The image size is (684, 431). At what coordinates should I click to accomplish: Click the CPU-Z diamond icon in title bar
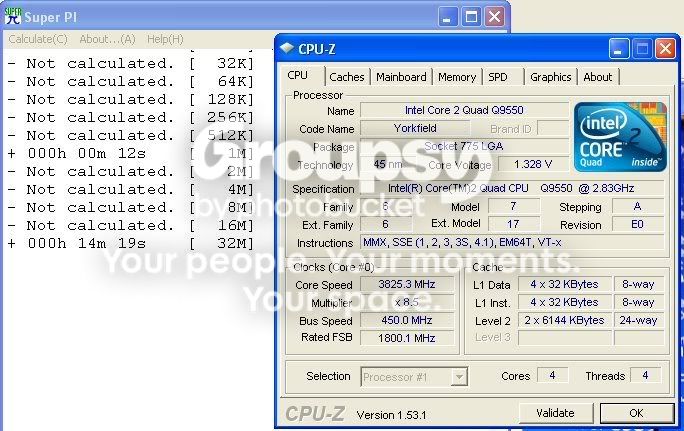click(x=287, y=48)
